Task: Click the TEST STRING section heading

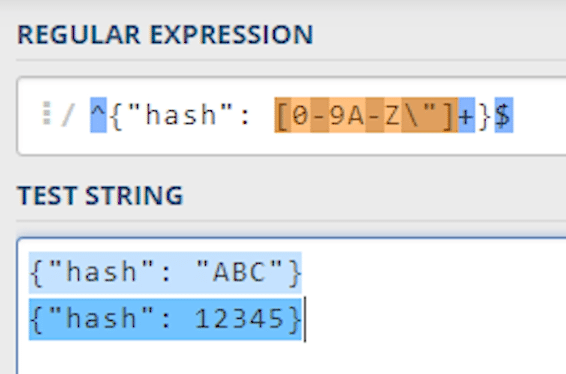Action: pos(100,195)
